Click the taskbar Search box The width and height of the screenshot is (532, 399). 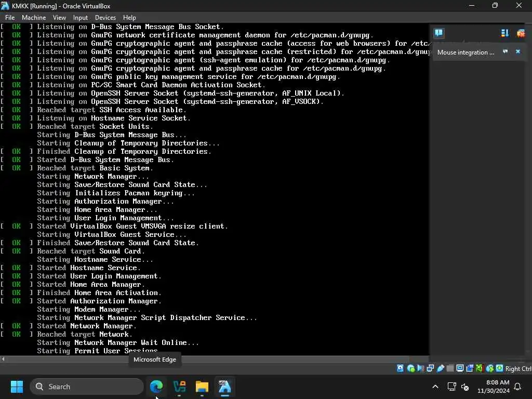[x=87, y=387]
